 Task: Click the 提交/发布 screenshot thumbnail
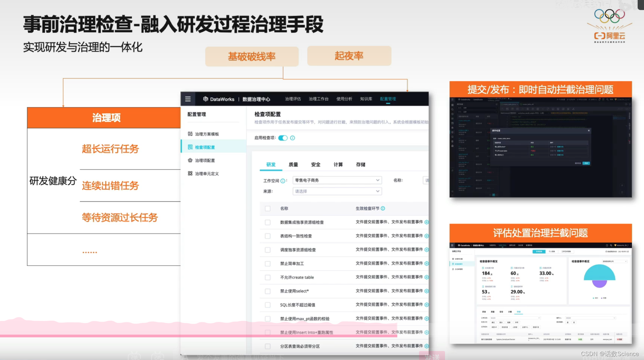[540, 147]
